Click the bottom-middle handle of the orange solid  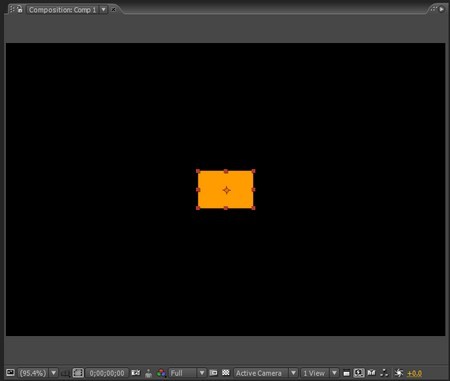pyautogui.click(x=226, y=208)
